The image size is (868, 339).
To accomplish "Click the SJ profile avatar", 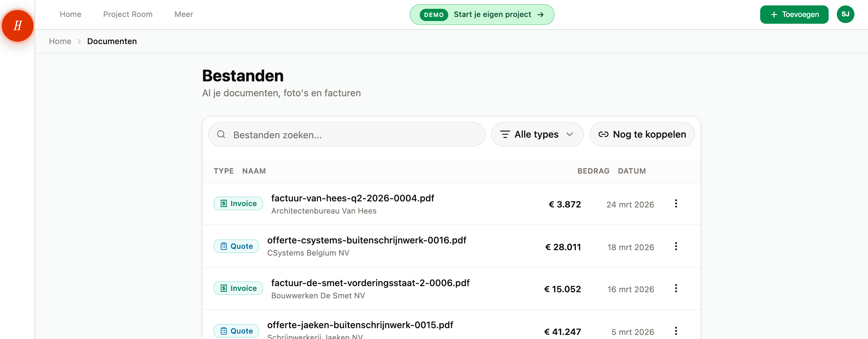I will coord(845,14).
